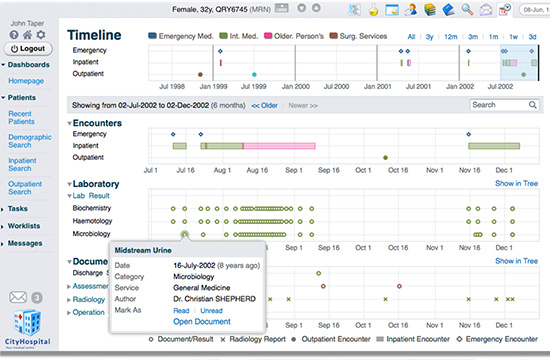Select the 12m time range tab
550x360 pixels.
[451, 36]
